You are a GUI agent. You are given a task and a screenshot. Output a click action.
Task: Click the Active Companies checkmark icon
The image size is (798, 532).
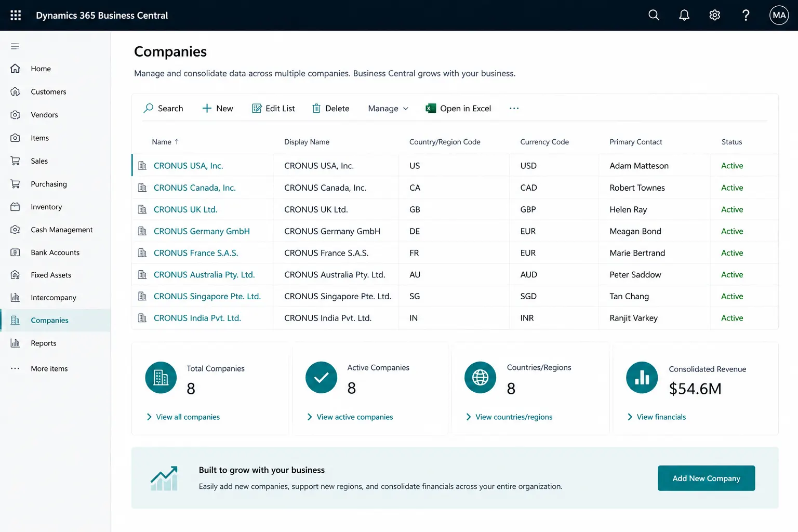point(322,378)
